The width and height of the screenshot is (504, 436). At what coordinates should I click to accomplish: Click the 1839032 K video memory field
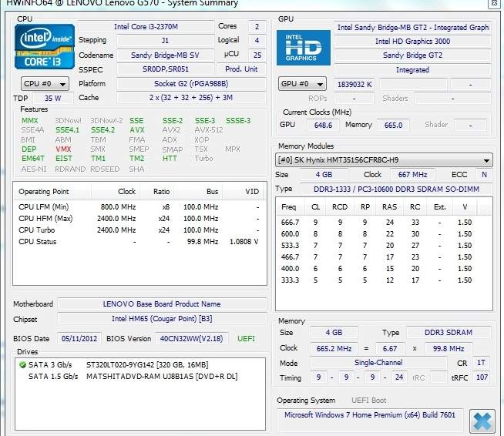pos(354,85)
